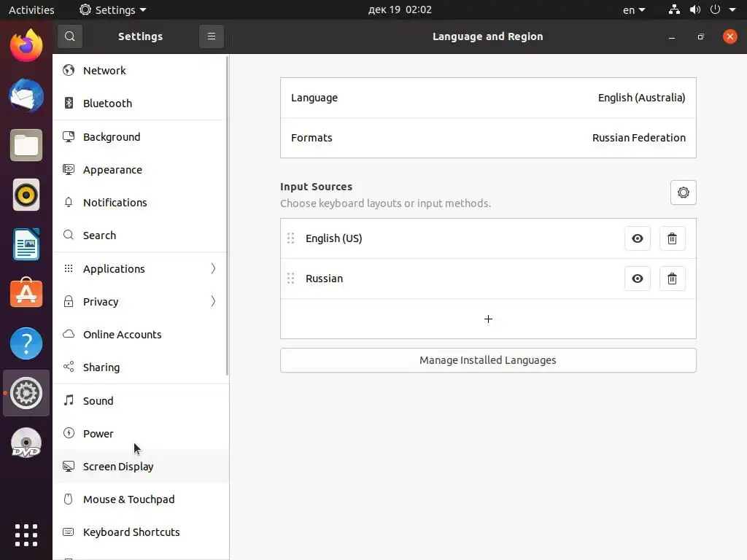The width and height of the screenshot is (747, 560).
Task: Preview Russian keyboard layout with eye icon
Action: [637, 279]
